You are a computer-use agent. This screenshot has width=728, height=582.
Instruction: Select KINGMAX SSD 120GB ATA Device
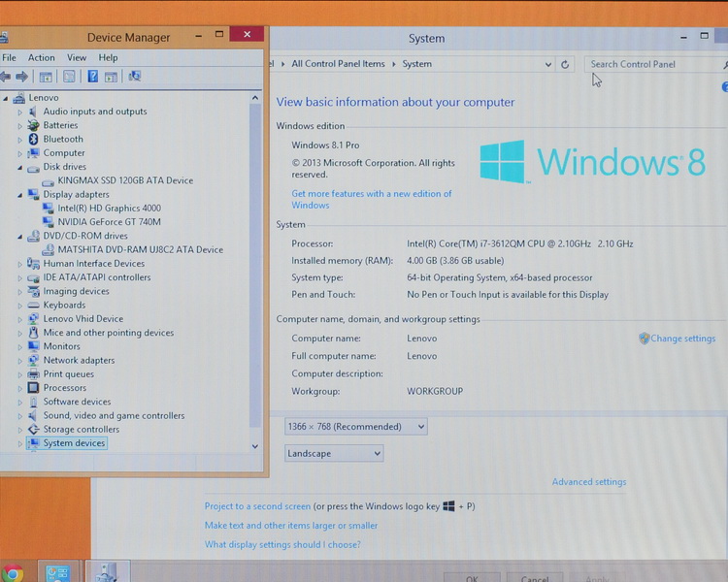[x=125, y=180]
